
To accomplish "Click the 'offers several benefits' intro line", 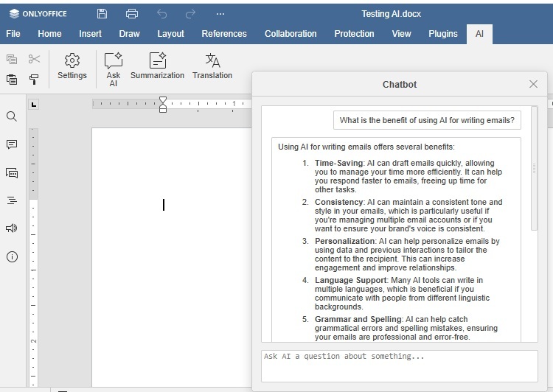I will (x=366, y=147).
